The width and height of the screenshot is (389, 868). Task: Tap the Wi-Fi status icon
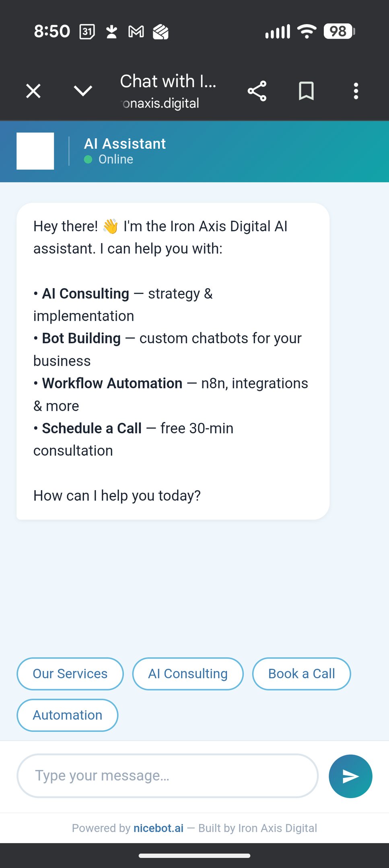tap(307, 31)
